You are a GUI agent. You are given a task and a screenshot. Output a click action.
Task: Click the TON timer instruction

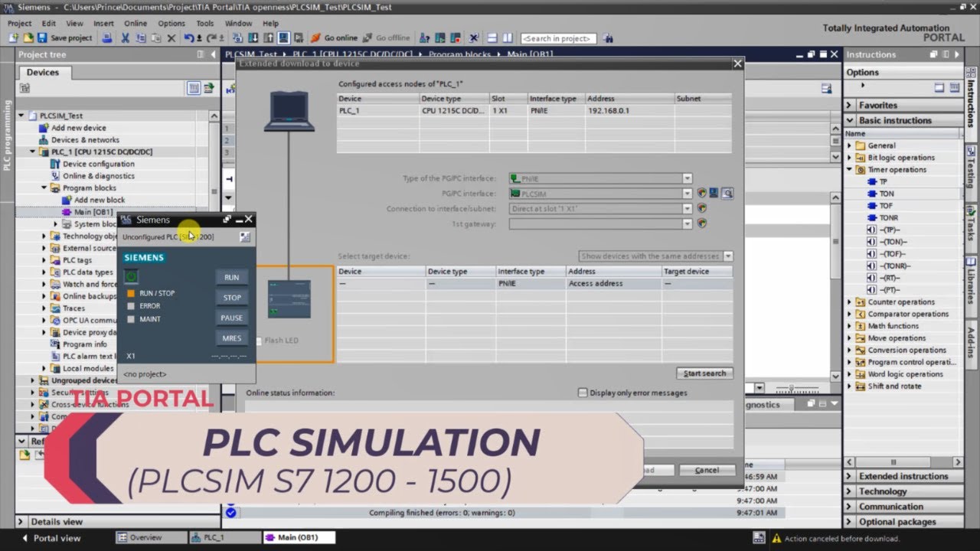tap(886, 194)
